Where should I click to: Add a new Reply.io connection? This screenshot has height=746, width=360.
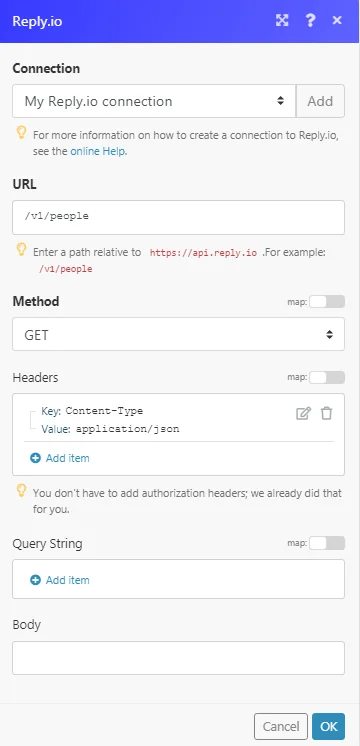320,101
